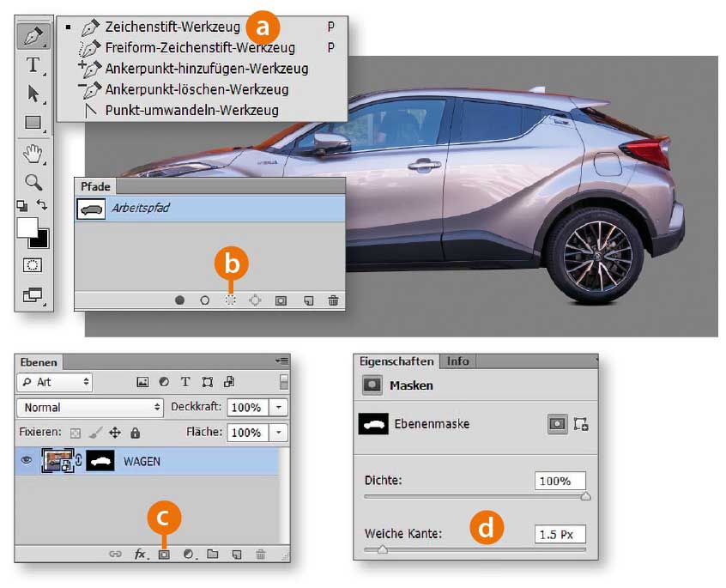726x588 pixels.
Task: Click the white foreground color swatch
Action: pos(27,227)
